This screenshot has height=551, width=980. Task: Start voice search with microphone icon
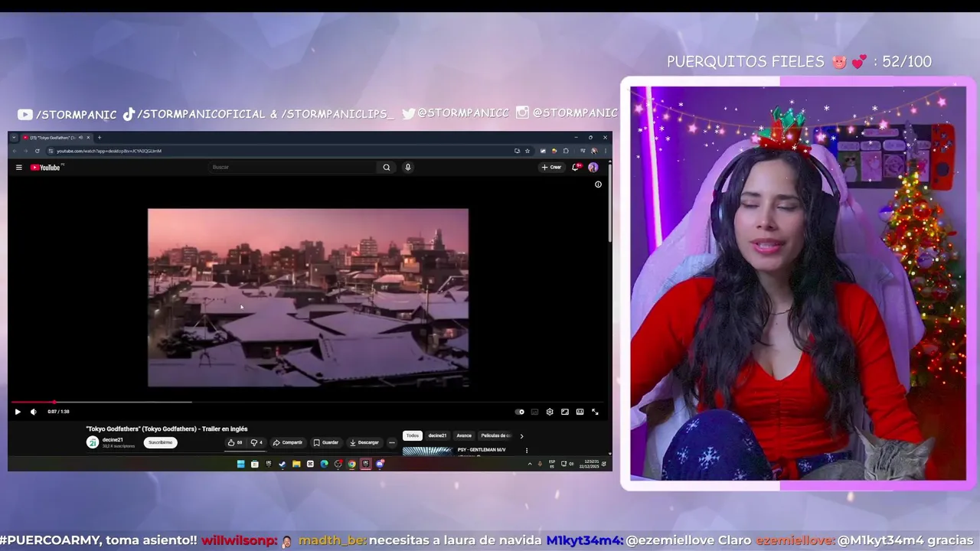(408, 167)
